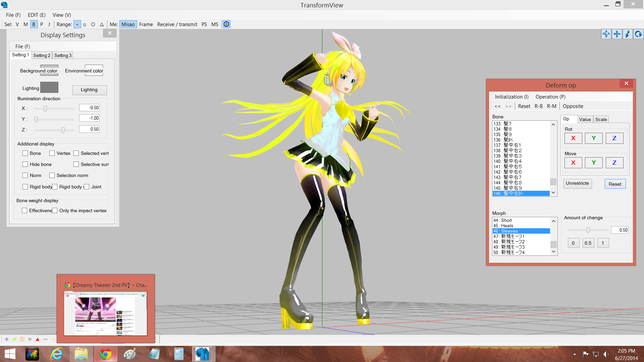Enable the Selective surf checkbox

(76, 164)
